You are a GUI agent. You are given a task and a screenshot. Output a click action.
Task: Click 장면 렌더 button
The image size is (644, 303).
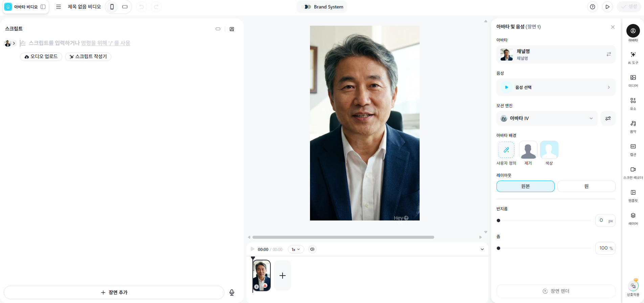click(x=556, y=291)
